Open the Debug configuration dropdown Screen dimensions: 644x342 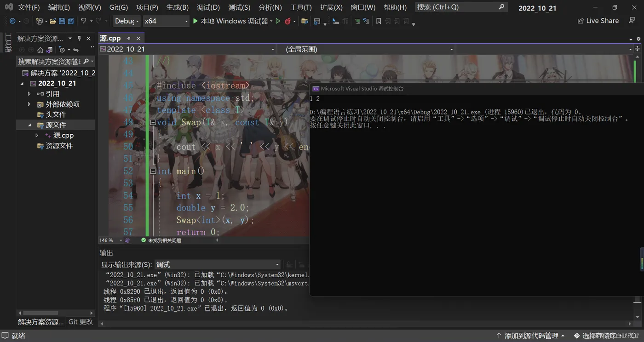pyautogui.click(x=127, y=21)
